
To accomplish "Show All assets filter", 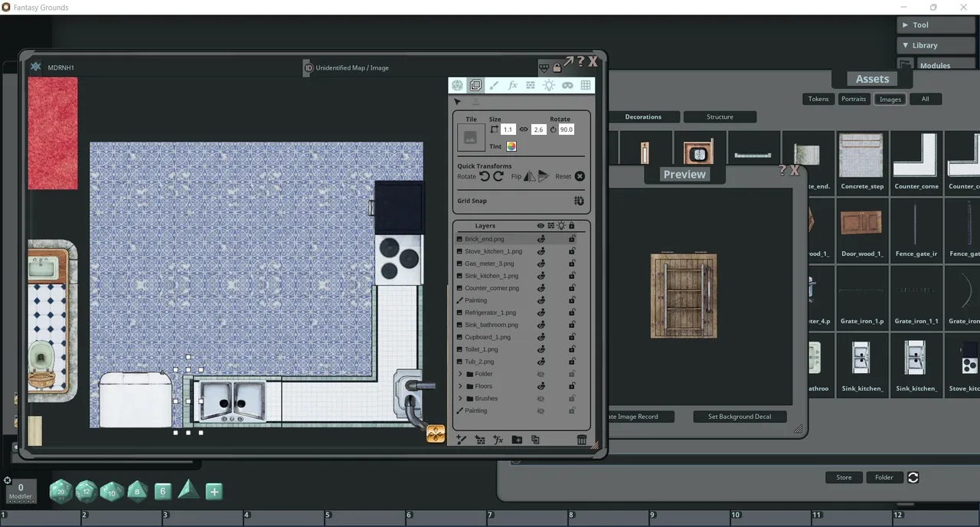I will 925,99.
